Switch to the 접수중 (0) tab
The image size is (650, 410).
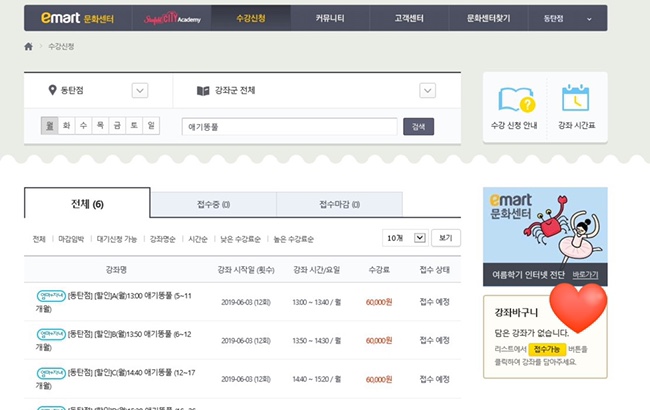pos(213,204)
